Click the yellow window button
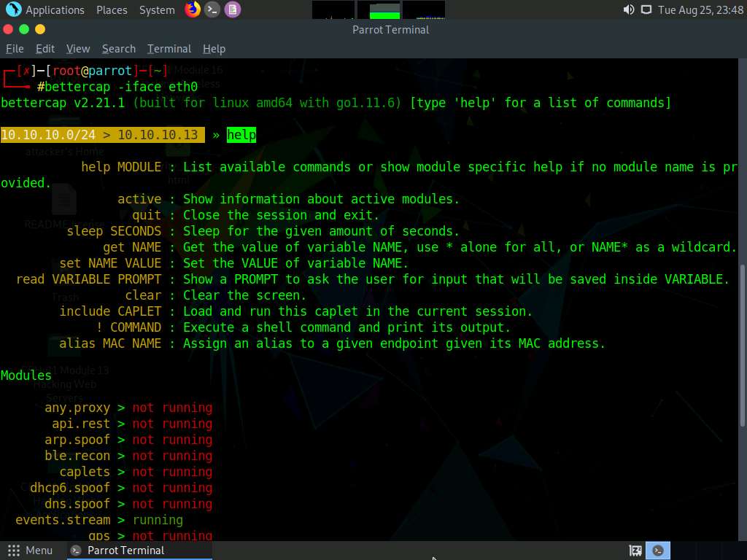 pyautogui.click(x=40, y=29)
